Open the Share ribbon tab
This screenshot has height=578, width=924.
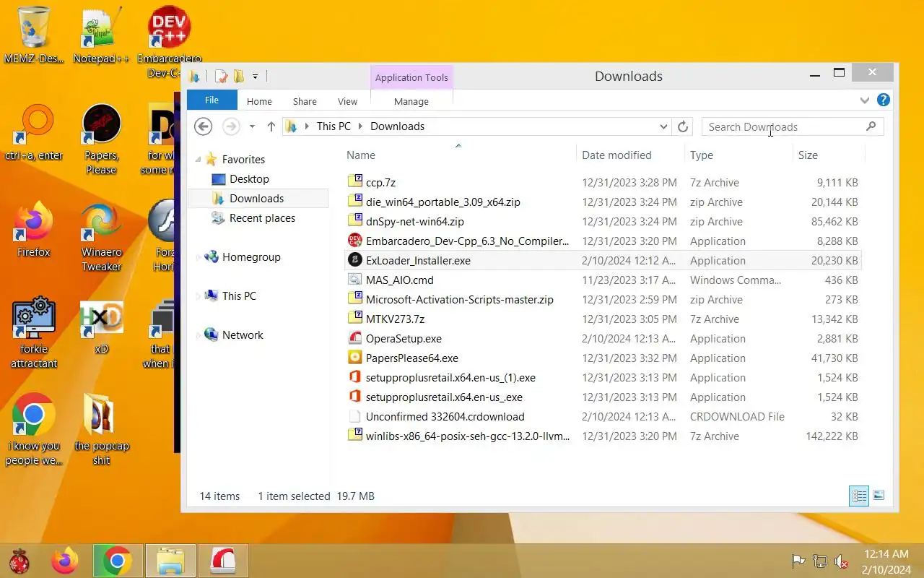(x=305, y=101)
